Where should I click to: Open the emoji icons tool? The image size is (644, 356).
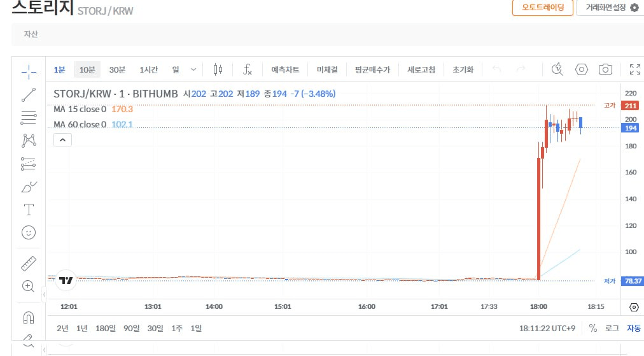(x=29, y=232)
